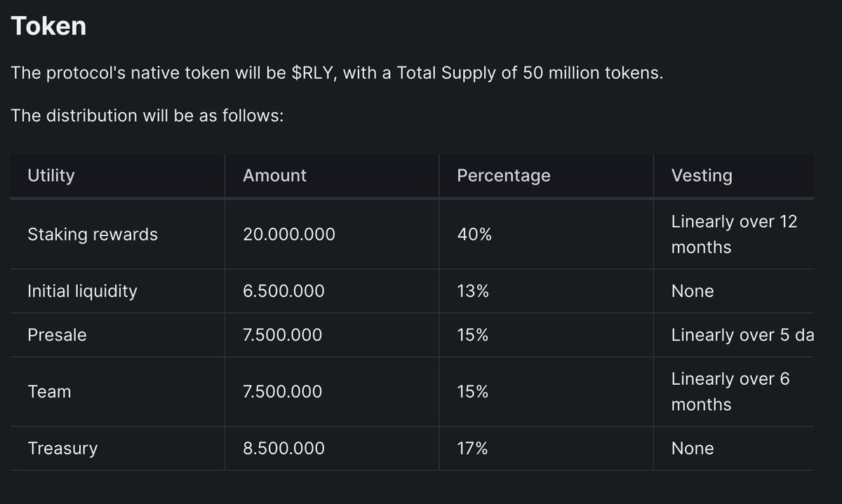Click the Percentage column header
Image resolution: width=842 pixels, height=504 pixels.
[x=503, y=175]
